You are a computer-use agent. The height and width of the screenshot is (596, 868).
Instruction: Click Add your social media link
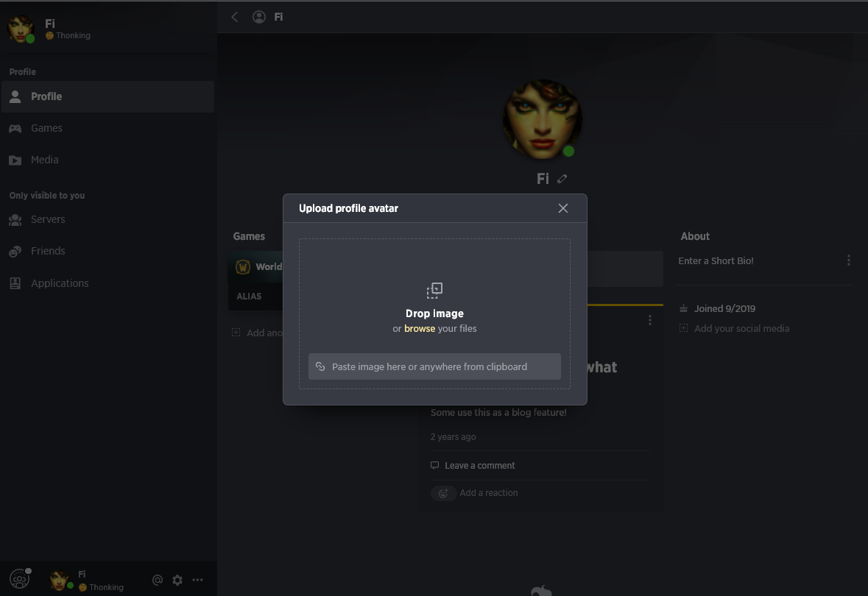tap(742, 328)
